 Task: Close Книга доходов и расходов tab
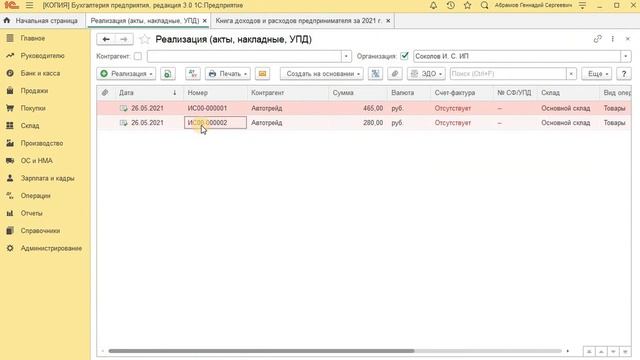point(388,20)
